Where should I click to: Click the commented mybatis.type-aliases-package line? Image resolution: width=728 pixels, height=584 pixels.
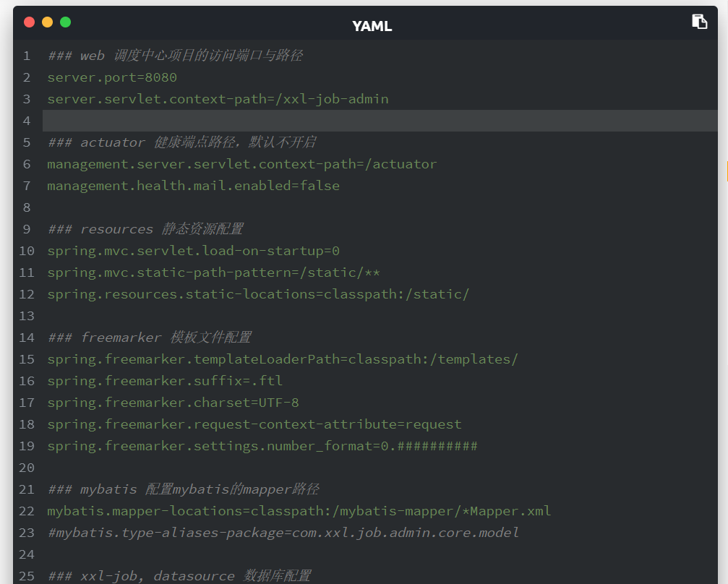point(283,533)
